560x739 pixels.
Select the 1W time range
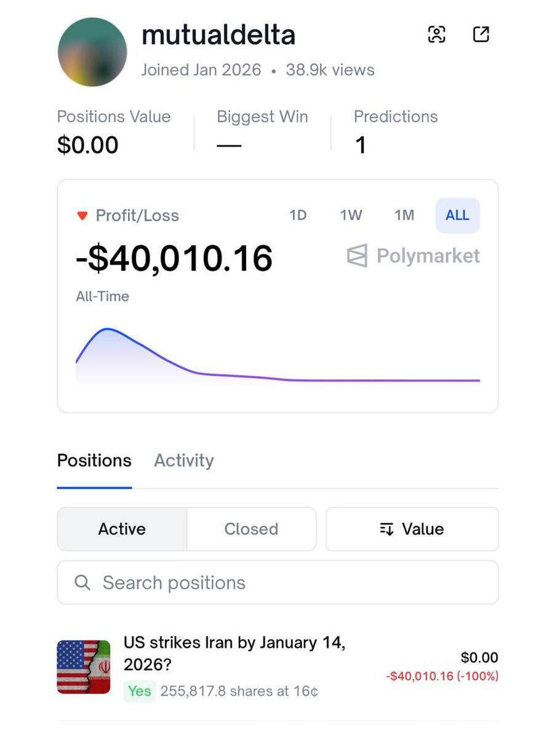click(351, 216)
